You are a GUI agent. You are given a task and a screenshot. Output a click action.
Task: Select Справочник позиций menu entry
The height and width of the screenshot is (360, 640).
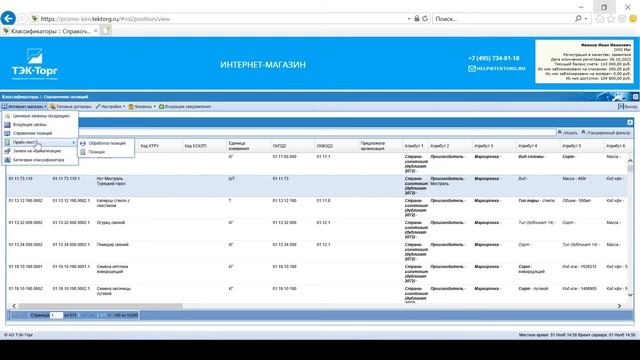tap(40, 133)
